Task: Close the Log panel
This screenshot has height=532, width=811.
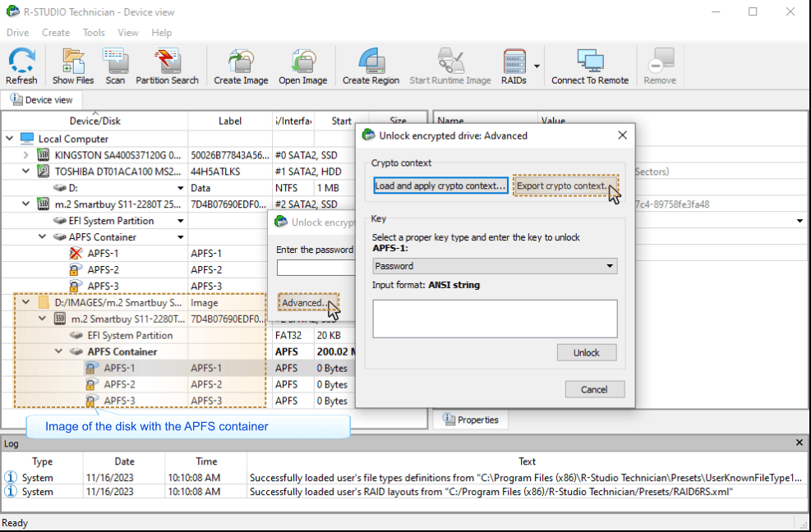Action: [x=799, y=443]
